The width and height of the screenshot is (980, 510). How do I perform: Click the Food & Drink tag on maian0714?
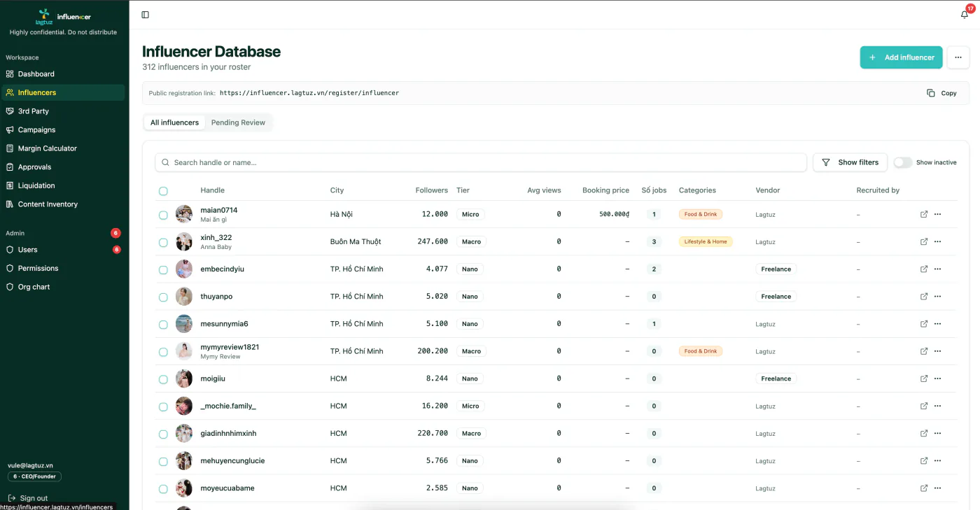coord(701,214)
